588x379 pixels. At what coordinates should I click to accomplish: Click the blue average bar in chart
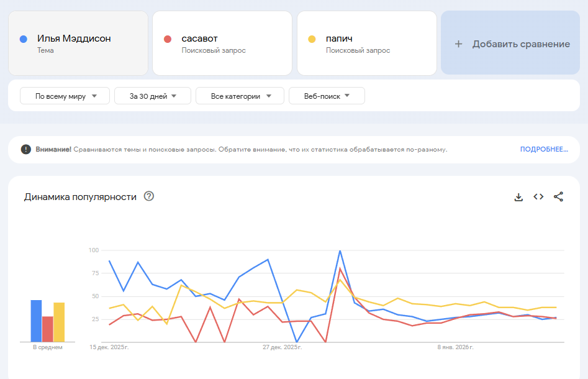tap(36, 321)
